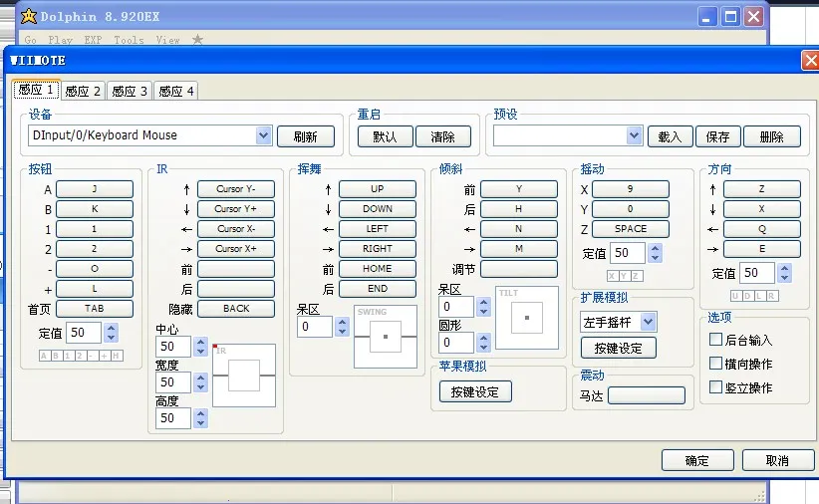Click the TILT indicator box
This screenshot has height=504, width=819.
[526, 317]
